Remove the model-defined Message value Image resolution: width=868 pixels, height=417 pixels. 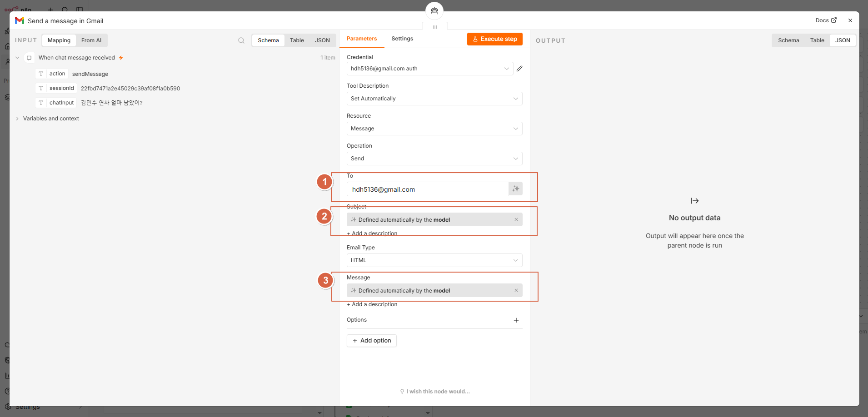(x=516, y=291)
